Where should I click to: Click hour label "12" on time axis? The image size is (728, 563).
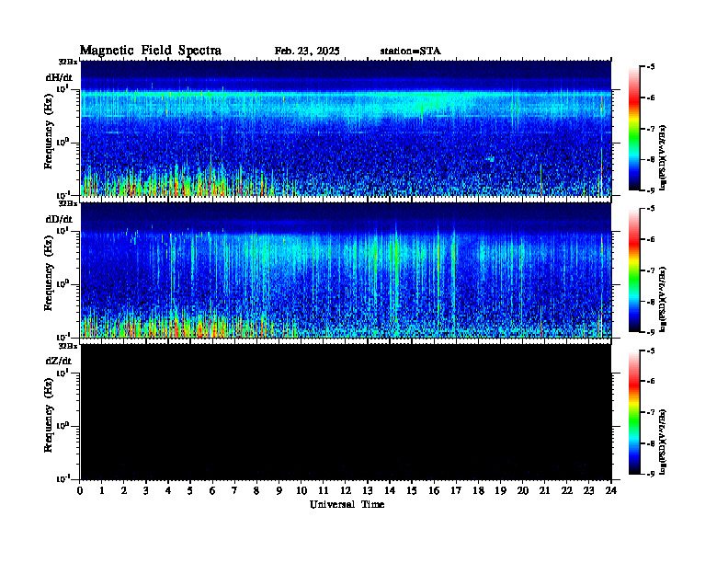click(346, 490)
